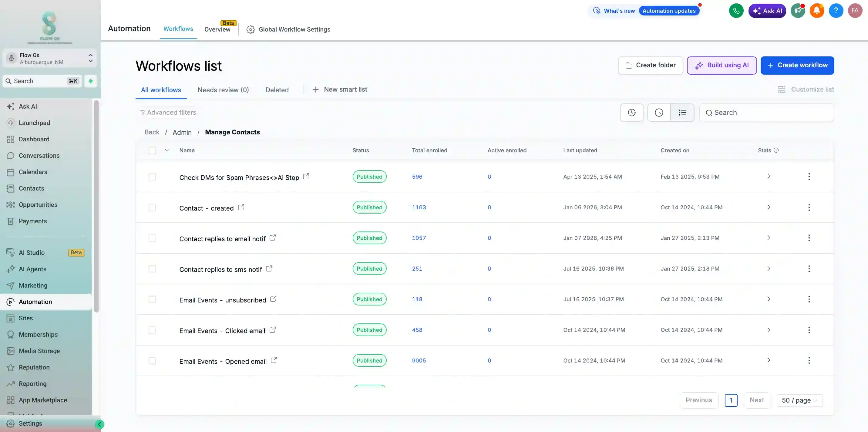Click the workflows Search field
868x432 pixels.
click(x=767, y=113)
